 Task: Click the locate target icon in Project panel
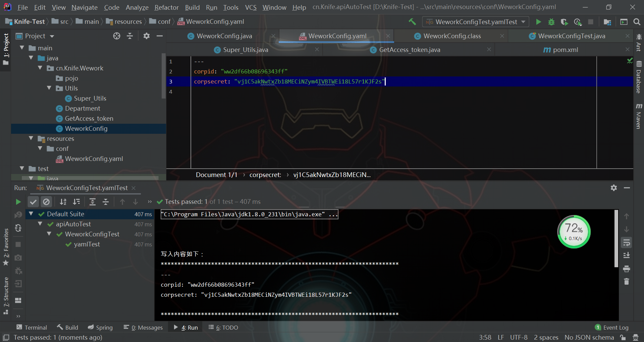pos(116,36)
